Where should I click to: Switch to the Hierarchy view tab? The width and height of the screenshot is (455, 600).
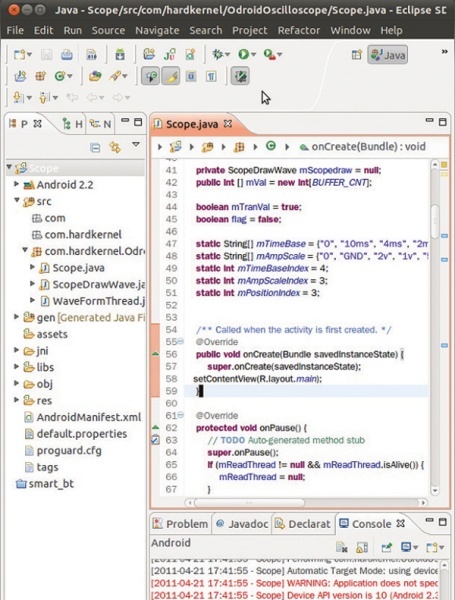(x=72, y=124)
